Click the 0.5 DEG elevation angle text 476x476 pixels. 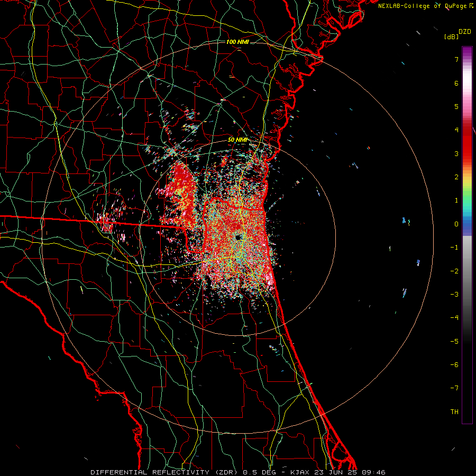coord(261,472)
